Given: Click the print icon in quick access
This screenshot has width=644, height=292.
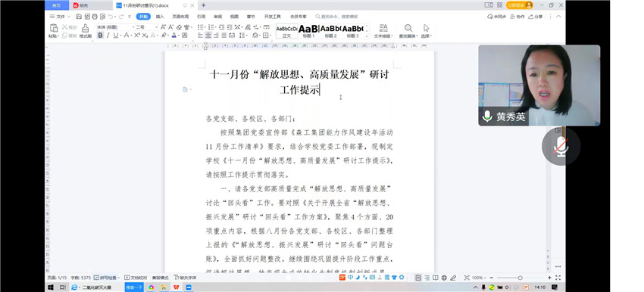Looking at the screenshot, I should click(x=95, y=17).
